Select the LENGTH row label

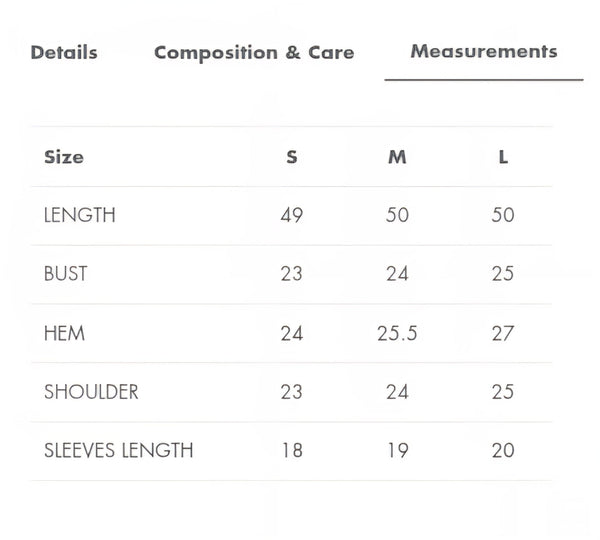[80, 215]
